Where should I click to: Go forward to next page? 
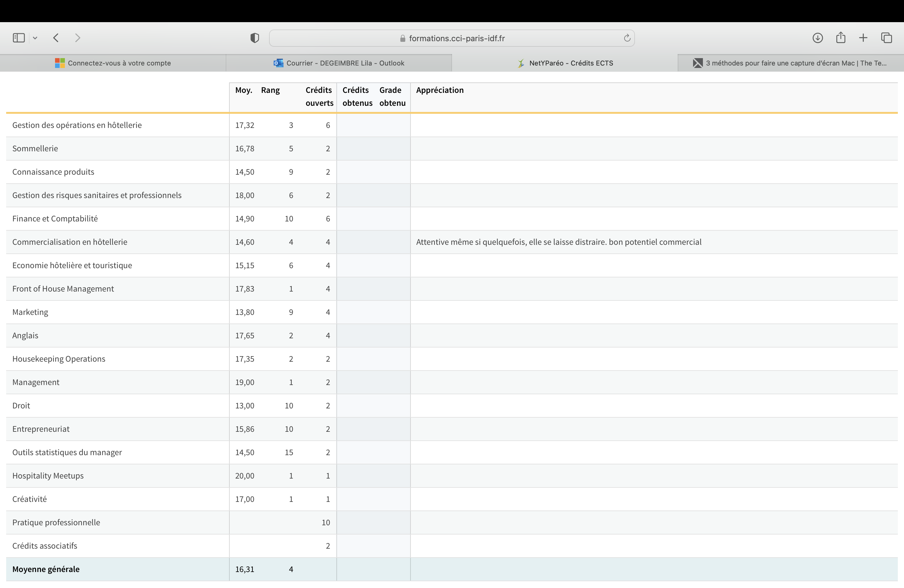[x=77, y=38]
